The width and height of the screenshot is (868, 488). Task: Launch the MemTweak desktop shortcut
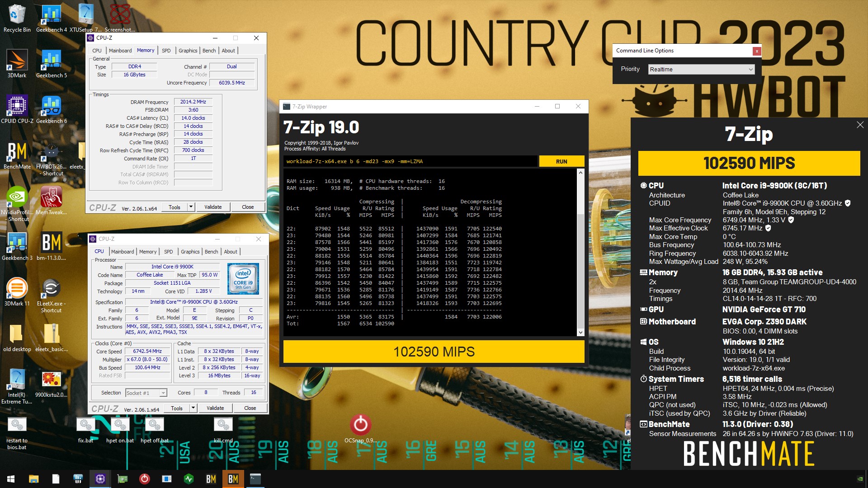(x=52, y=201)
